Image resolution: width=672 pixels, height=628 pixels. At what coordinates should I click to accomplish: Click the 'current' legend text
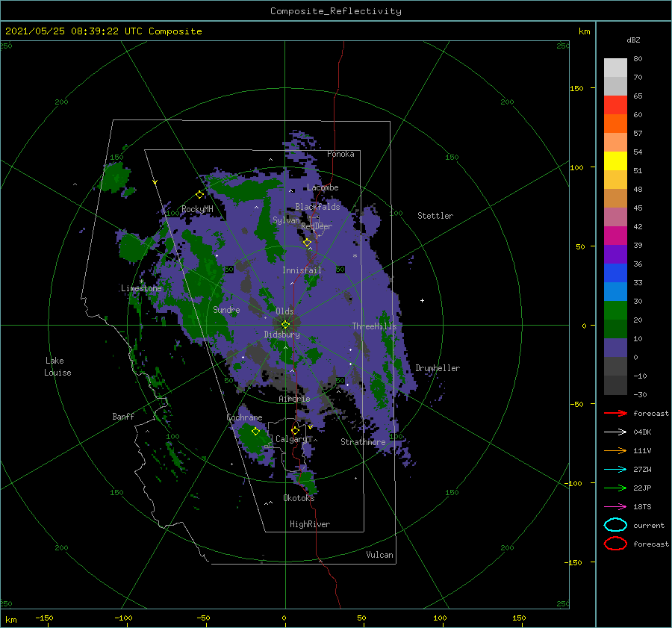pyautogui.click(x=649, y=525)
